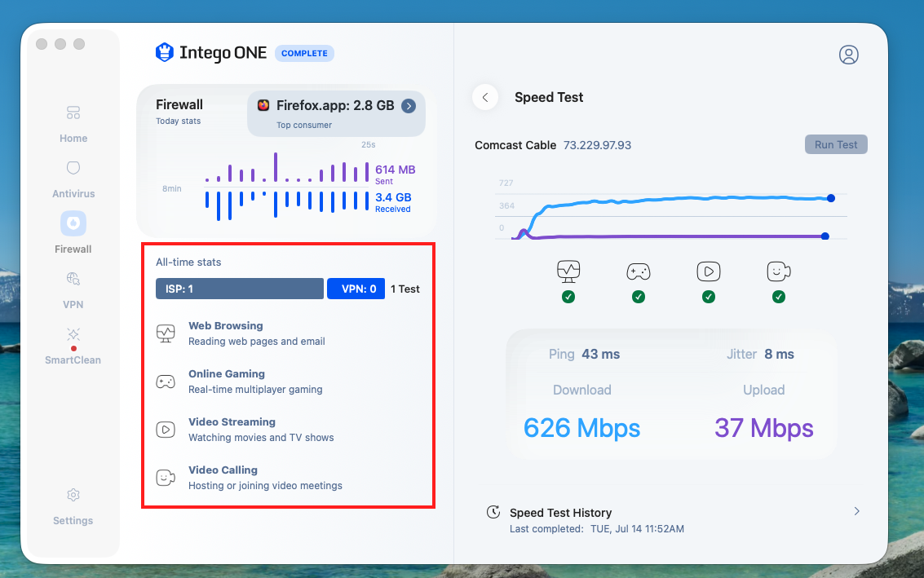924x578 pixels.
Task: Click the 3.4 GB Received value
Action: [393, 197]
